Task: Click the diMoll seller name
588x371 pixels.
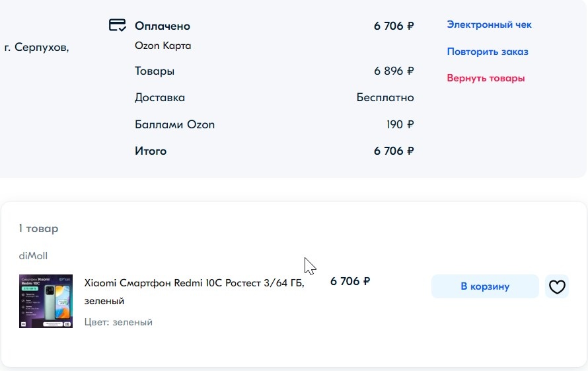Action: coord(33,256)
